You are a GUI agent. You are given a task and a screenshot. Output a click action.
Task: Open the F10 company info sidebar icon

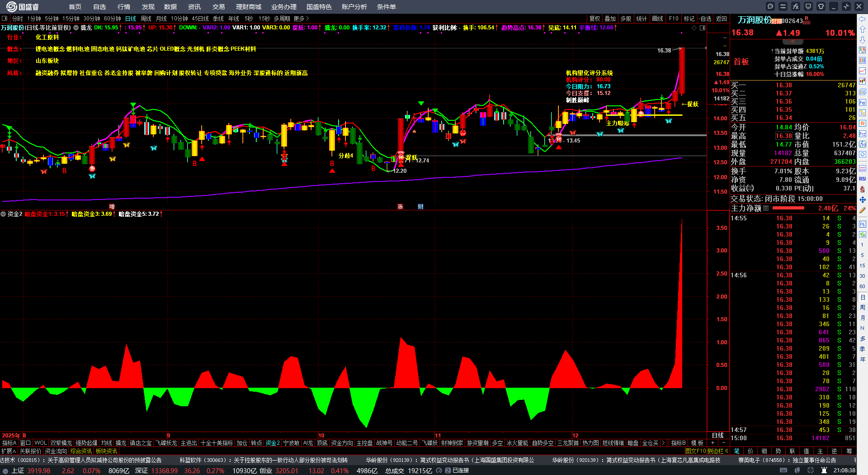tap(863, 103)
